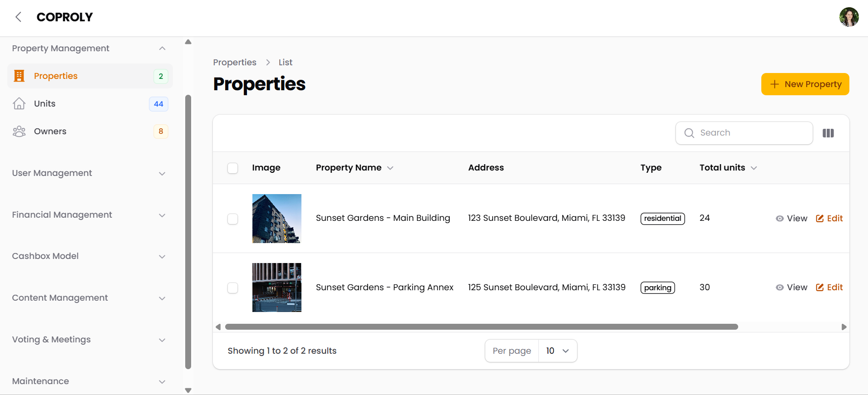This screenshot has height=395, width=868.
Task: Click the Properties building icon in sidebar
Action: tap(19, 76)
